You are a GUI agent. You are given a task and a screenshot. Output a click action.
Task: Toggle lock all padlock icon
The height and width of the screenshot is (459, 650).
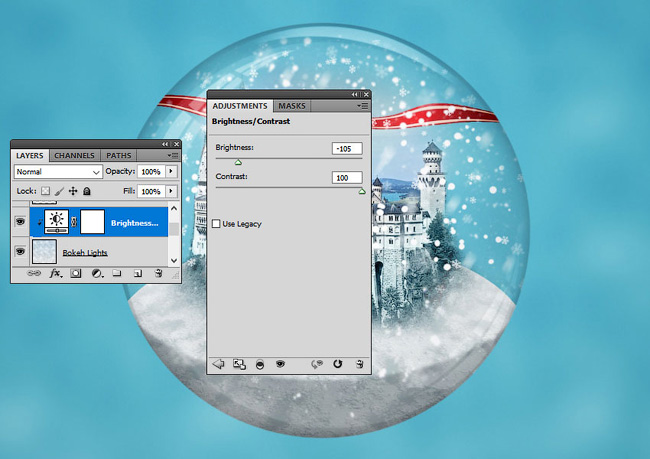click(x=87, y=191)
